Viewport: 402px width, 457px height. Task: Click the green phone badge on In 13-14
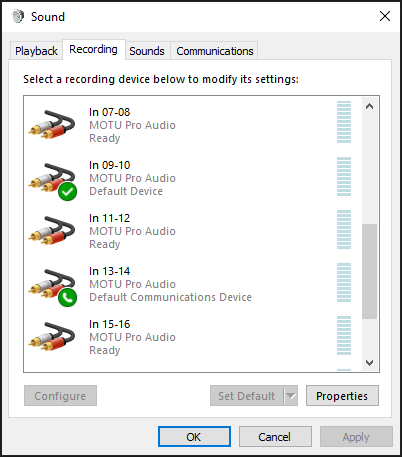pos(67,298)
